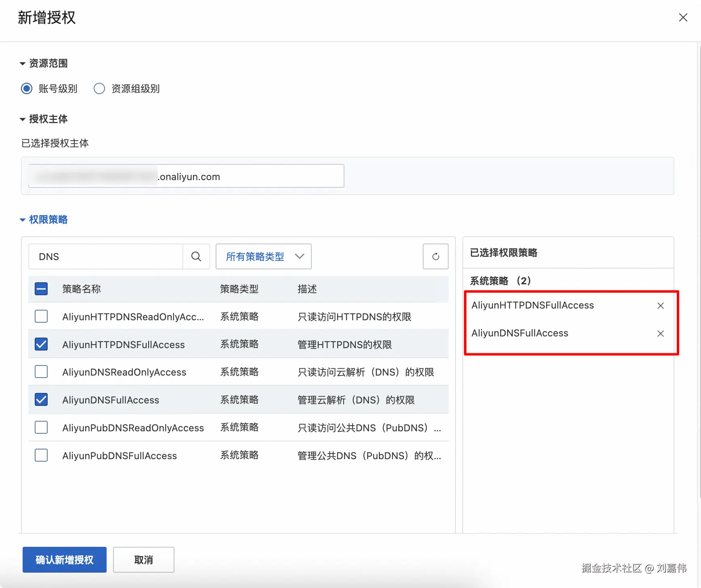Image resolution: width=701 pixels, height=588 pixels.
Task: Uncheck AliyunDNSFullAccess policy checkbox
Action: point(41,399)
